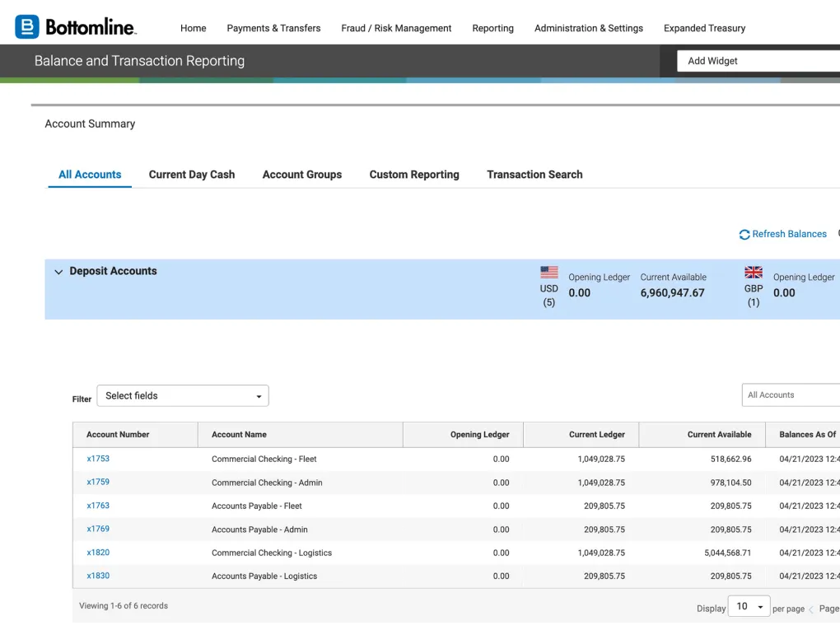Open the Payments & Transfers menu

(273, 28)
